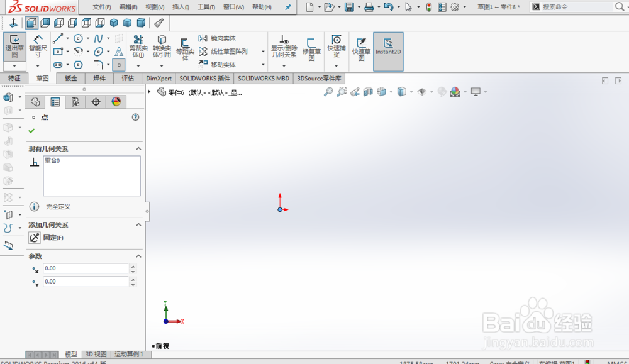
Task: Open the Edit Appearance colored ball tool
Action: coord(454,91)
